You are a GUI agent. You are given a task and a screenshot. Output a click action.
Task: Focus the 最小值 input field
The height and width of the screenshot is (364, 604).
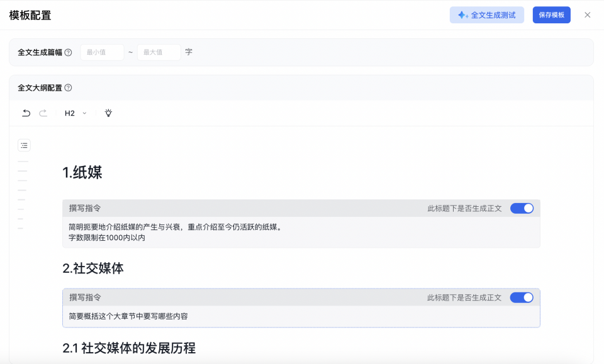(102, 52)
